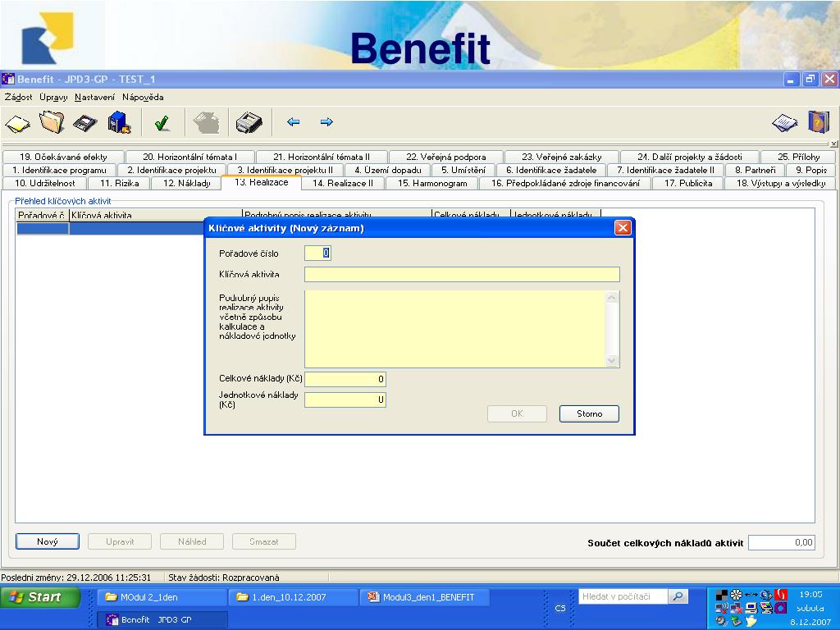Open the Windows Start button

pyautogui.click(x=41, y=597)
